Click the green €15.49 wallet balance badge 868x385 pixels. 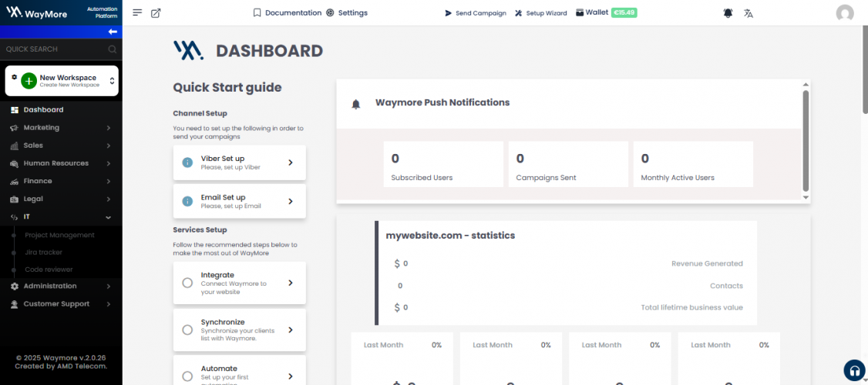click(624, 13)
